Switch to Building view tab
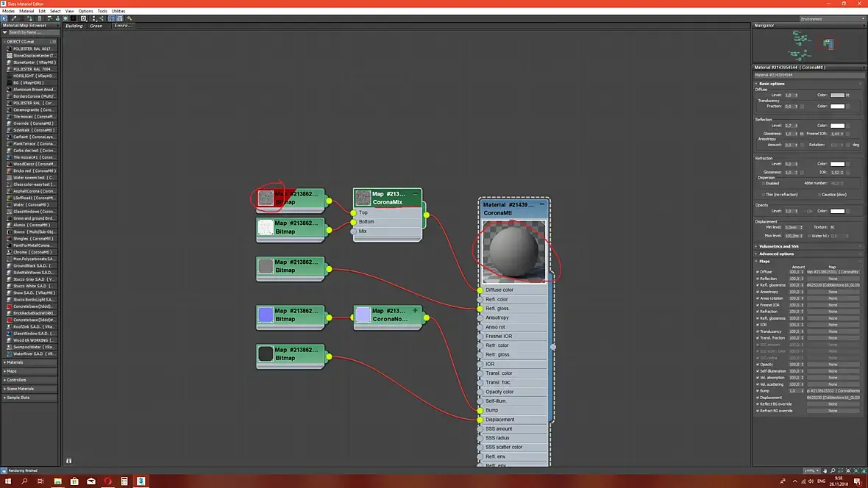 (x=74, y=26)
